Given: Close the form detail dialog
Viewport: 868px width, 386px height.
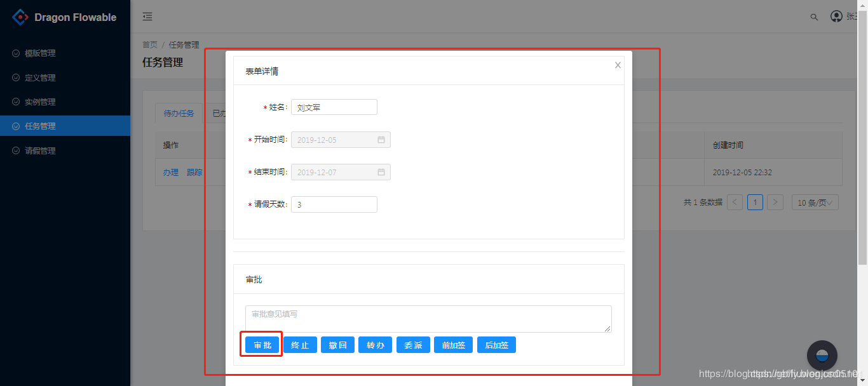Looking at the screenshot, I should pos(618,65).
